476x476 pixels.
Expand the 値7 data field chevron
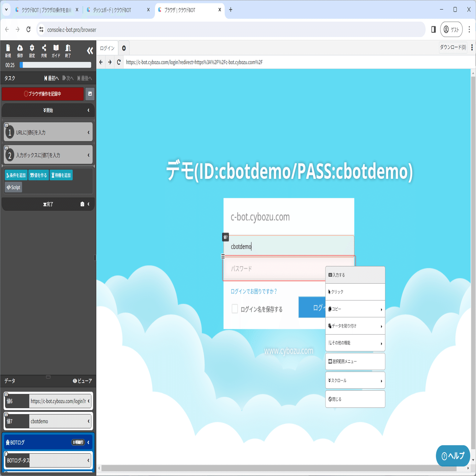pyautogui.click(x=88, y=421)
